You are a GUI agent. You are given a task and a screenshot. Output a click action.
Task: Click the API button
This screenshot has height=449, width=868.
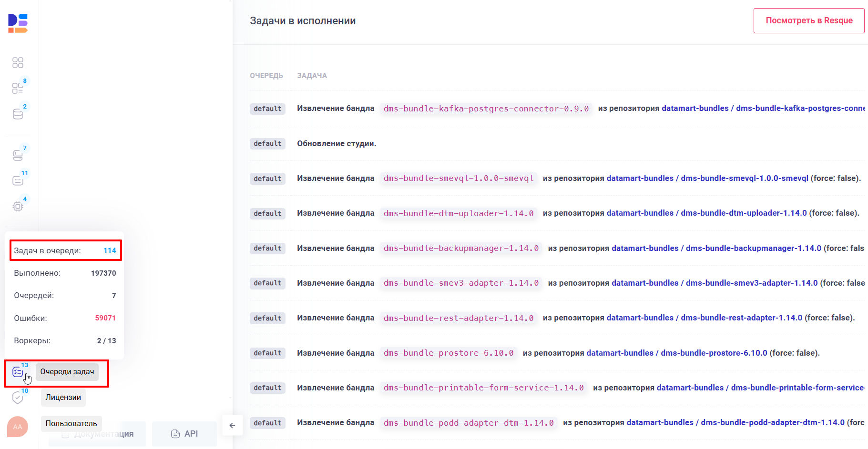click(184, 434)
